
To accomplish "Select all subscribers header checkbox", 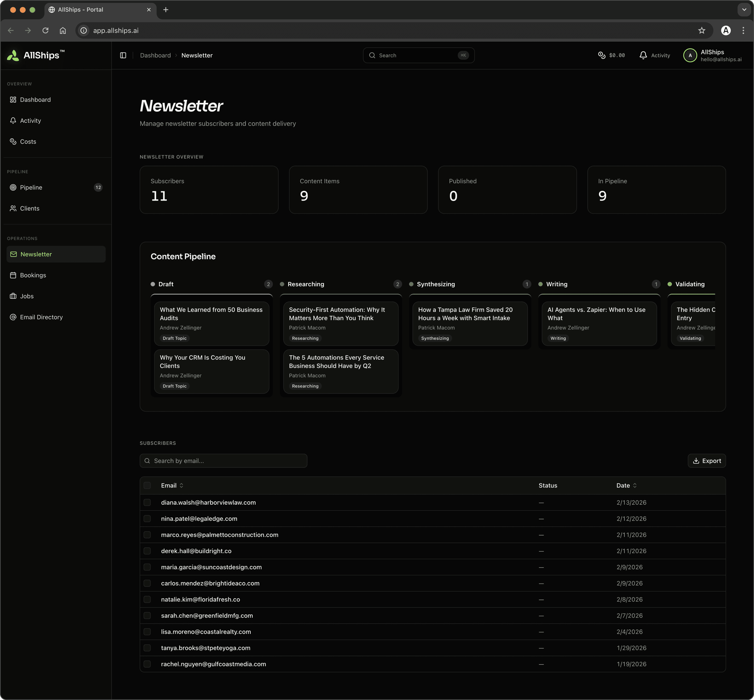I will [147, 485].
